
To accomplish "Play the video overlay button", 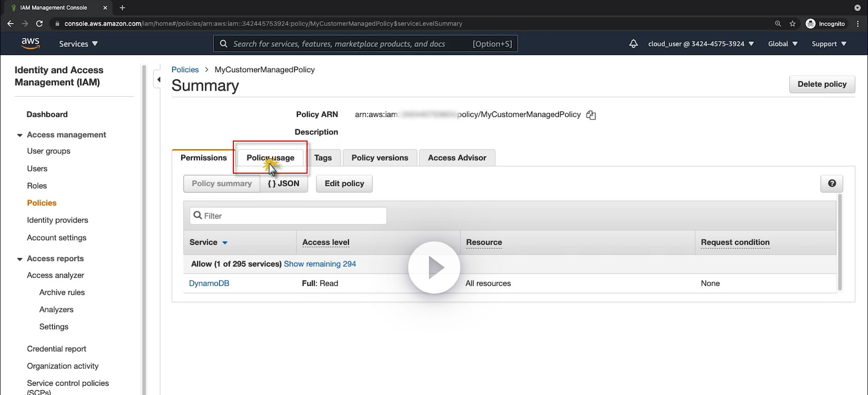I will click(x=434, y=268).
